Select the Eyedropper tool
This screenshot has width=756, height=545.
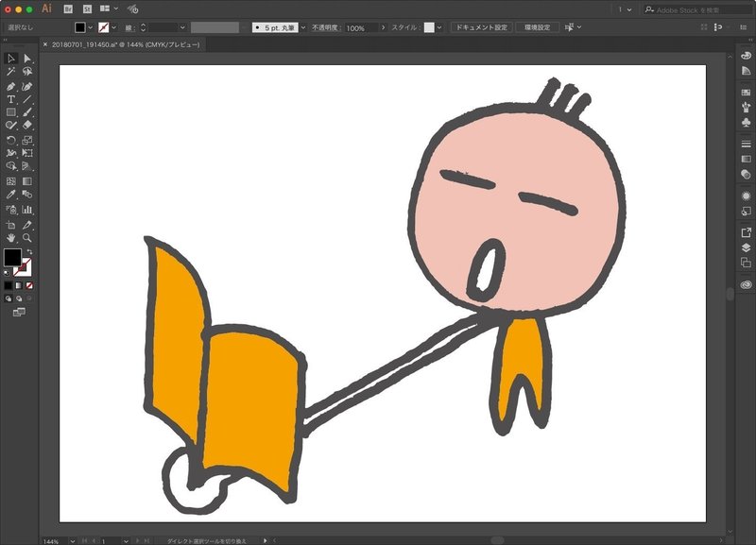10,195
